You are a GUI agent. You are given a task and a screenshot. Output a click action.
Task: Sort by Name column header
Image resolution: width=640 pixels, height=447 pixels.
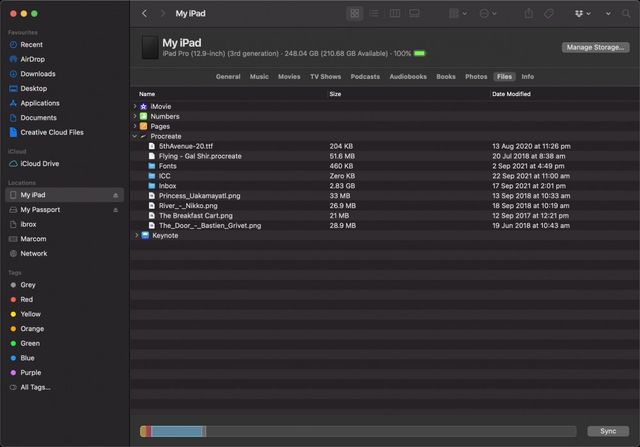pyautogui.click(x=147, y=94)
